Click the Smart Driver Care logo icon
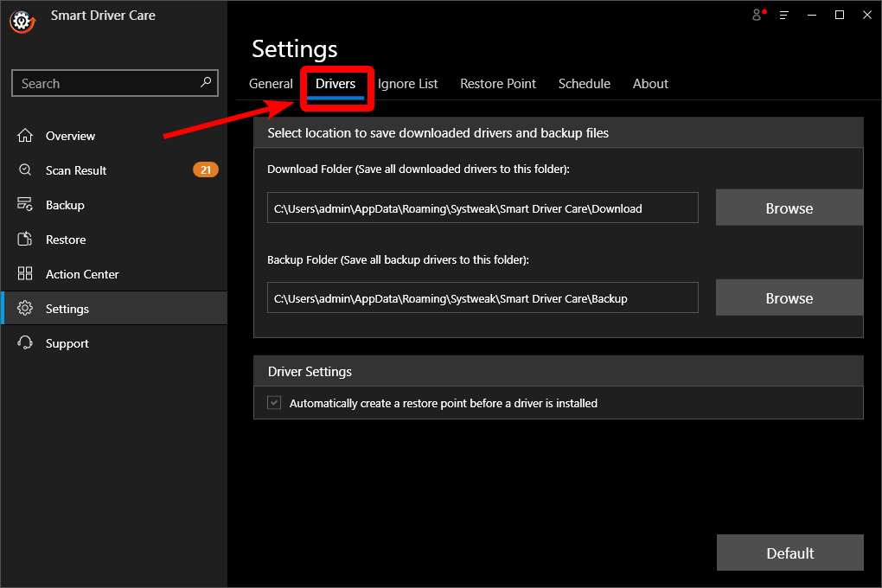 22,22
